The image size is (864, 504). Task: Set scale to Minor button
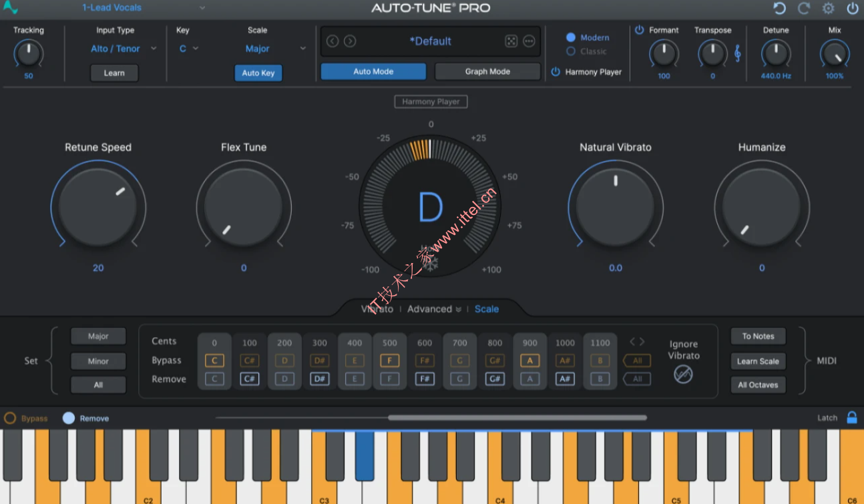pos(98,361)
